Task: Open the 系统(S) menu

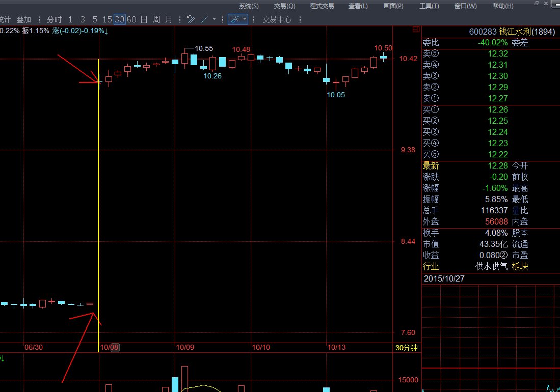Action: [x=249, y=6]
